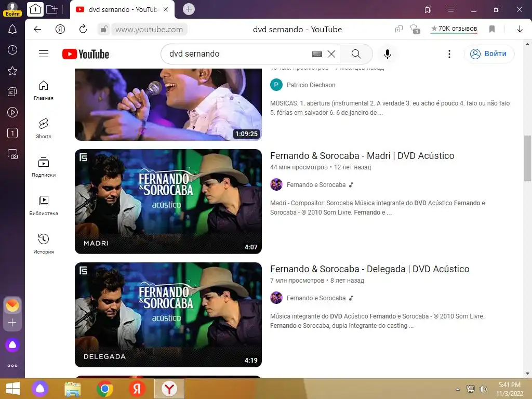The height and width of the screenshot is (399, 532).
Task: Open history clock in browser sidebar
Action: (x=12, y=50)
